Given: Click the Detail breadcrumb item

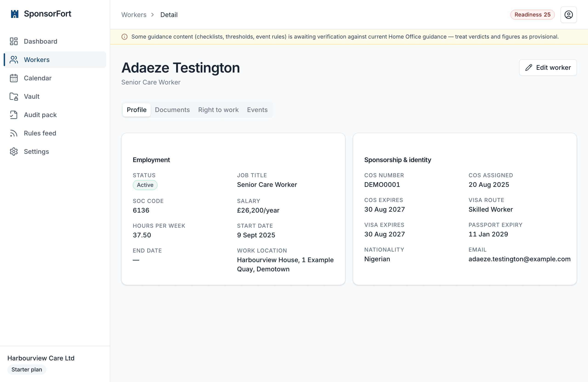Looking at the screenshot, I should (169, 14).
